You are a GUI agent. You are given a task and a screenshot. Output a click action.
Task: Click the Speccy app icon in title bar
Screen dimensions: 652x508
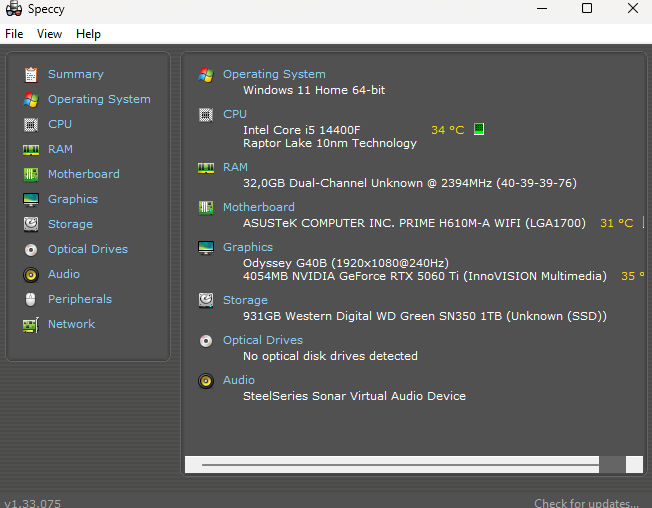[x=14, y=9]
